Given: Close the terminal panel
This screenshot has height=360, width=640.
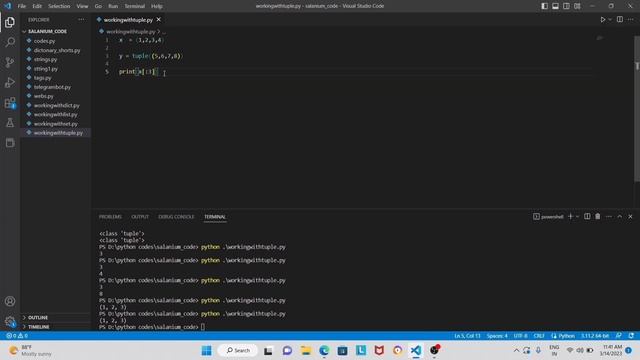Looking at the screenshot, I should click(x=630, y=216).
